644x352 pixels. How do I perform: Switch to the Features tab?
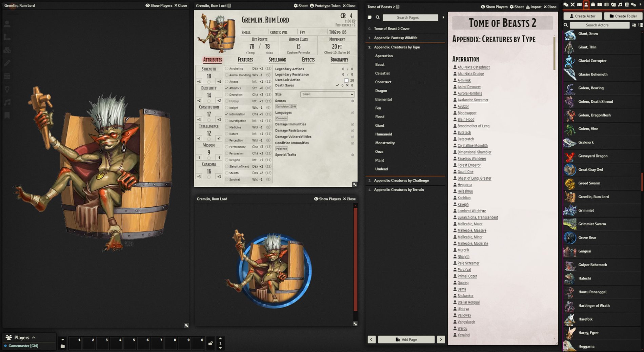(x=245, y=60)
